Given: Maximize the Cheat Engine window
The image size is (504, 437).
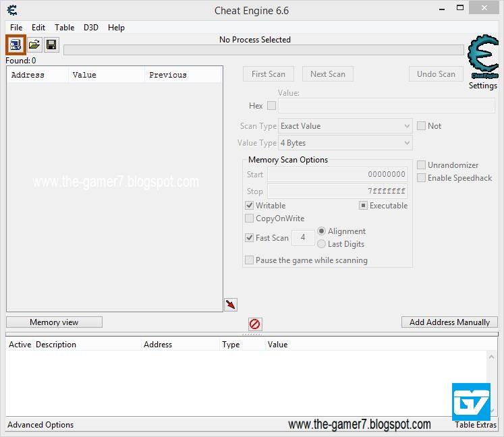Looking at the screenshot, I should click(x=460, y=7).
